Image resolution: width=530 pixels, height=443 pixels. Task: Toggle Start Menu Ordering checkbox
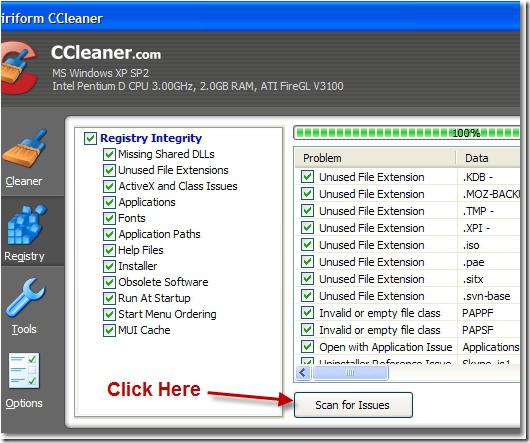click(109, 314)
